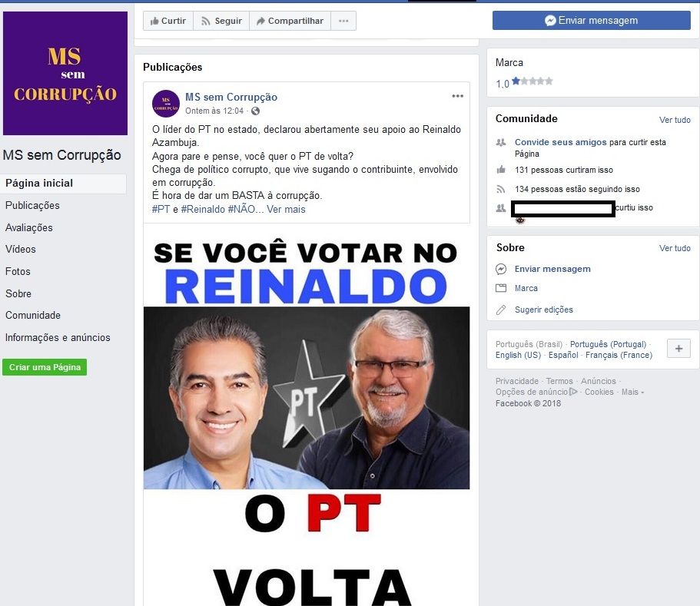Click the Seguir feed button

coord(221,21)
